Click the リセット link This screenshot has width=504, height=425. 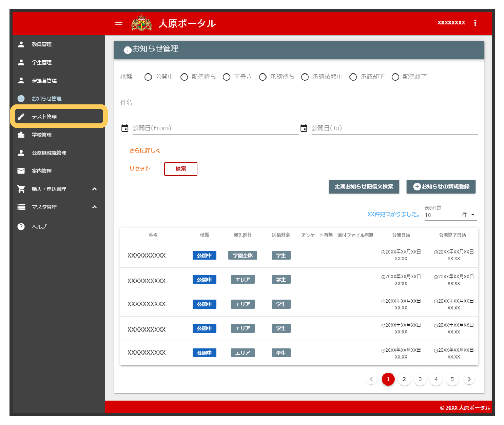pyautogui.click(x=140, y=168)
